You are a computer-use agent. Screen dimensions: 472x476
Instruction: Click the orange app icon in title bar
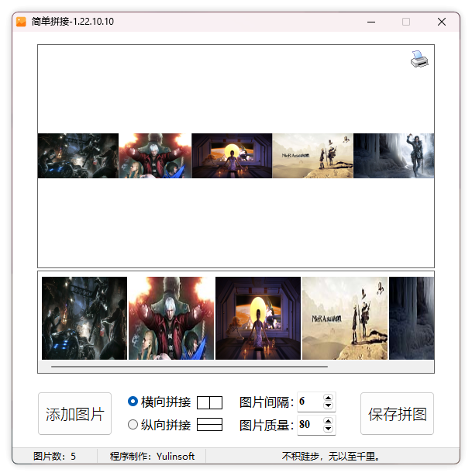[x=21, y=22]
